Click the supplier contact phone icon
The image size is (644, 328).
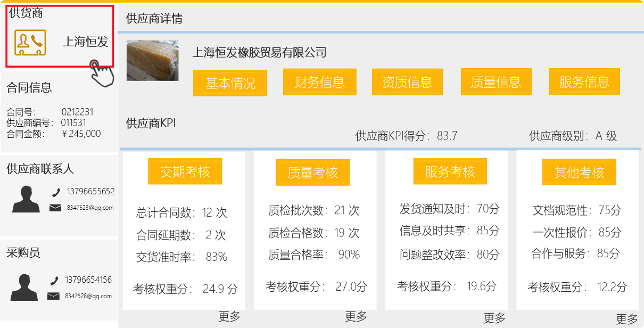[x=56, y=192]
